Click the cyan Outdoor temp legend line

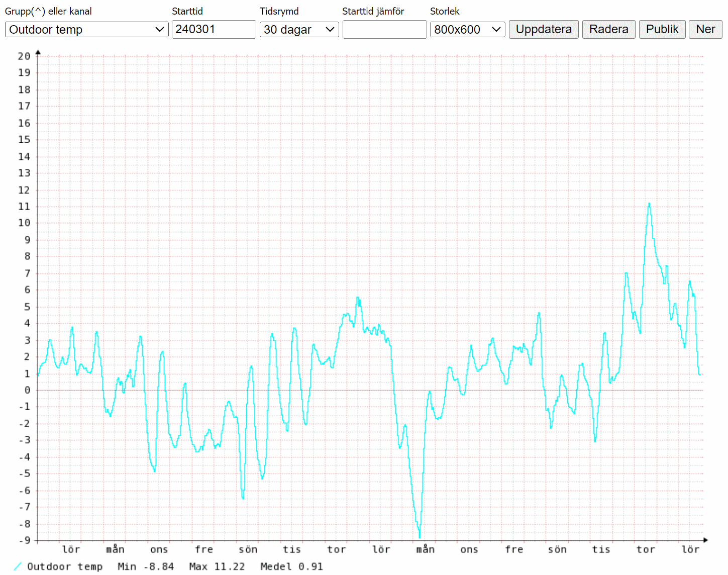[x=18, y=566]
